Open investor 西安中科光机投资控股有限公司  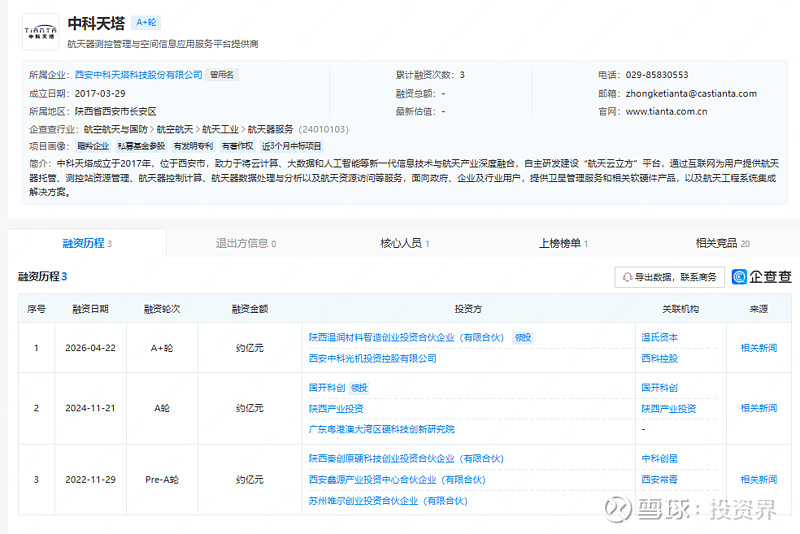point(372,359)
